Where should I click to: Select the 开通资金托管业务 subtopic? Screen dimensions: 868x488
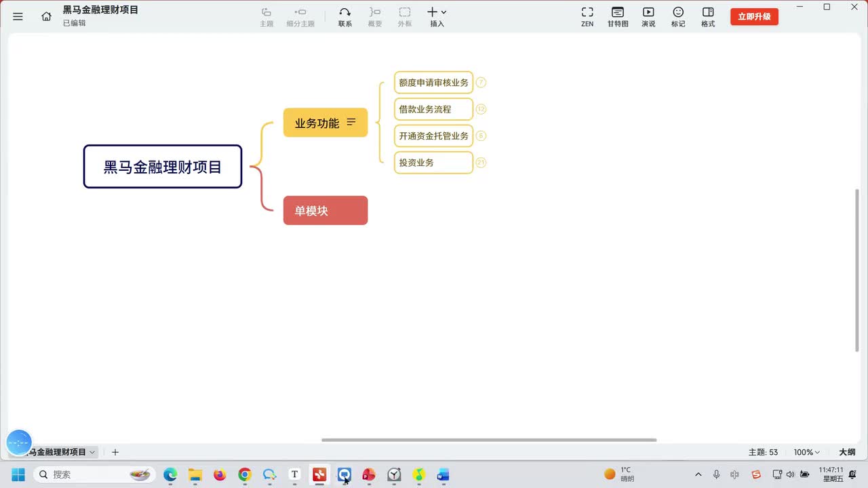[433, 136]
